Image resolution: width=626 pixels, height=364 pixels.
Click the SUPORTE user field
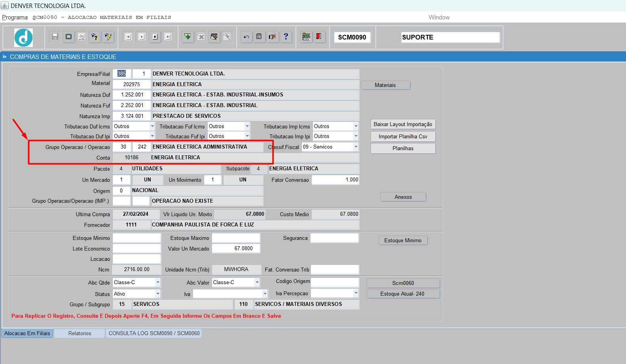[450, 37]
